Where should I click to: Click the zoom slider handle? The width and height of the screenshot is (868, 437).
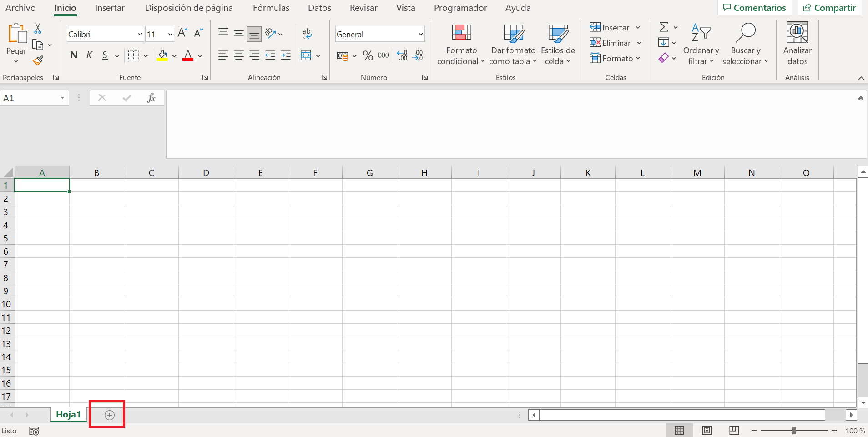[794, 430]
